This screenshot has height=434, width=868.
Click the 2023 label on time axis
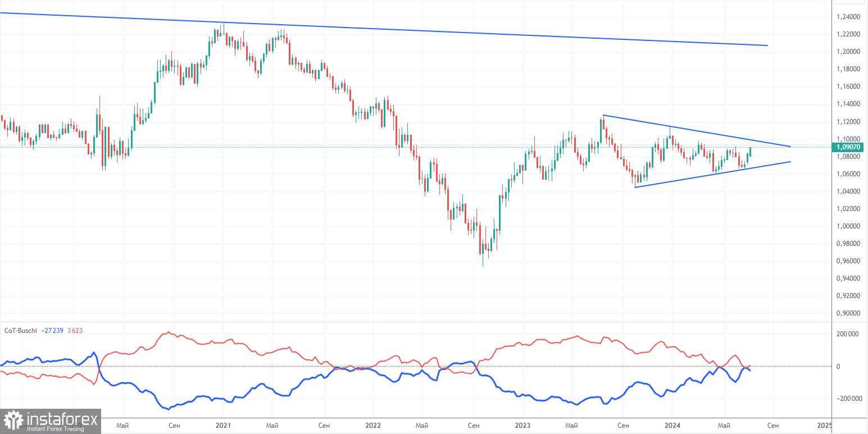pyautogui.click(x=522, y=426)
